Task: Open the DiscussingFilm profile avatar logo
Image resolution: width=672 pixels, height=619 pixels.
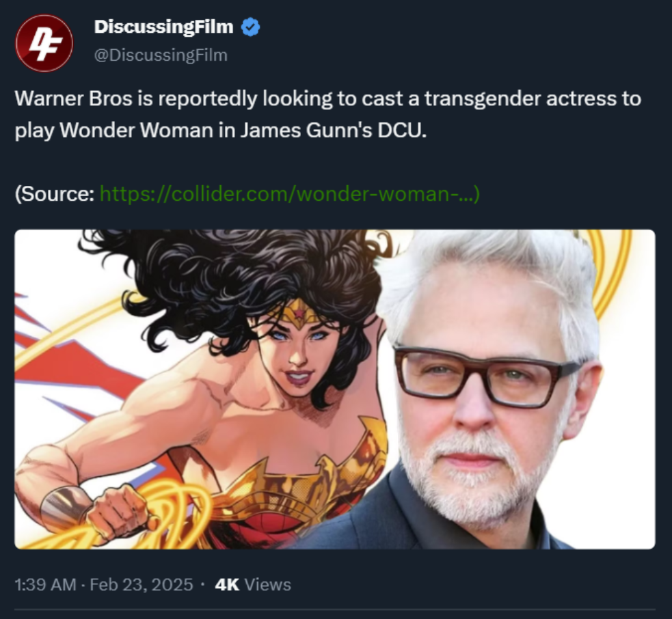Action: (44, 43)
